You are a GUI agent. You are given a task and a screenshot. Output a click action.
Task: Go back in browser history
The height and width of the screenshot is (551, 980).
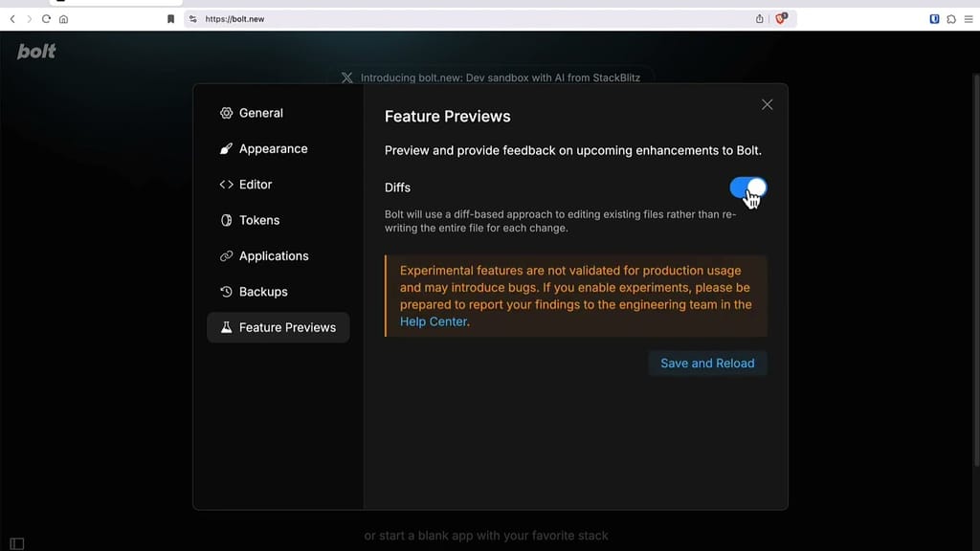click(x=12, y=19)
